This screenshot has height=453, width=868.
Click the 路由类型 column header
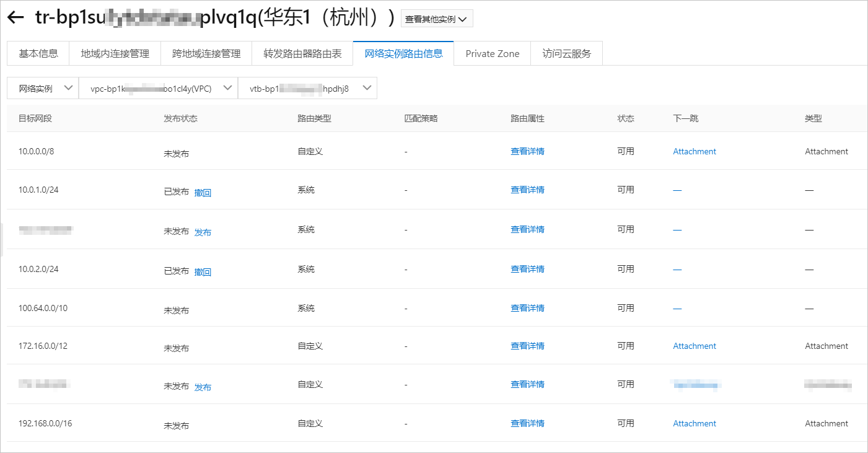(x=314, y=118)
